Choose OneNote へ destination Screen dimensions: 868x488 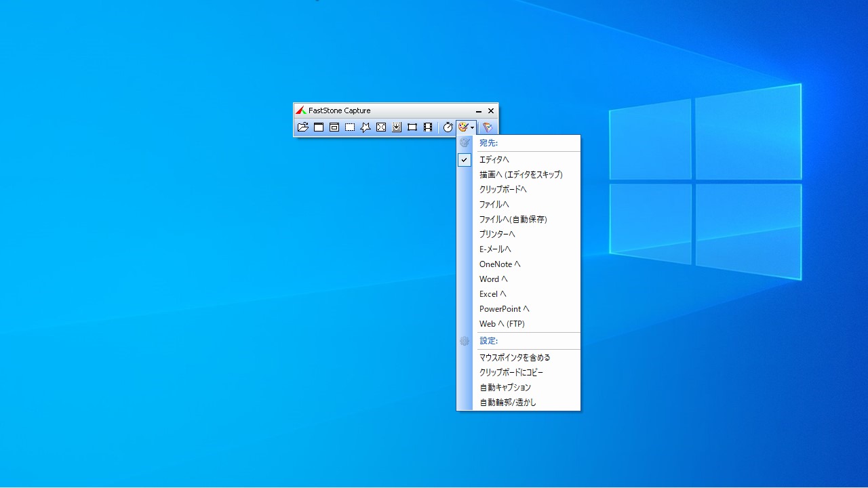519,264
